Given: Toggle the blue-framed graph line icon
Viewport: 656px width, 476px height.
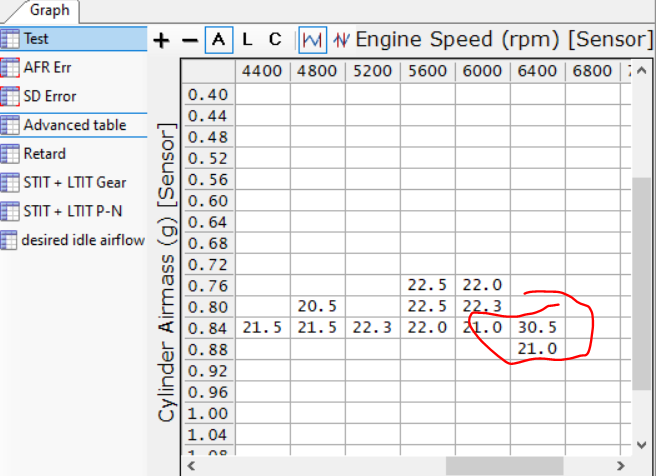Looking at the screenshot, I should [313, 40].
